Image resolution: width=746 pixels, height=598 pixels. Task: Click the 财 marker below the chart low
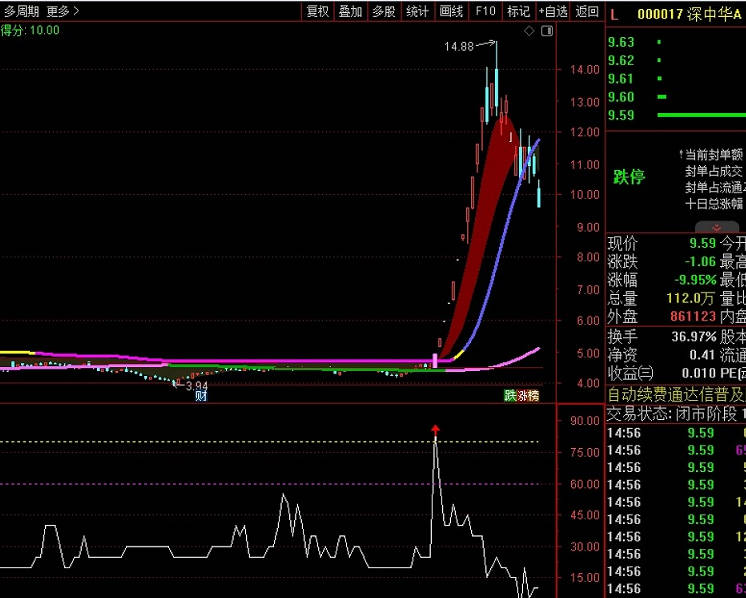tap(201, 396)
